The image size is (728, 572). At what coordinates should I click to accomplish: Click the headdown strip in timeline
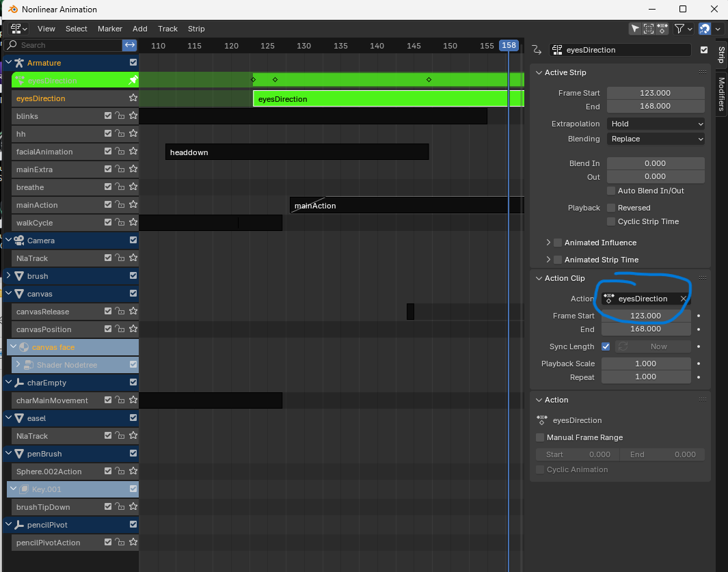[x=297, y=152]
